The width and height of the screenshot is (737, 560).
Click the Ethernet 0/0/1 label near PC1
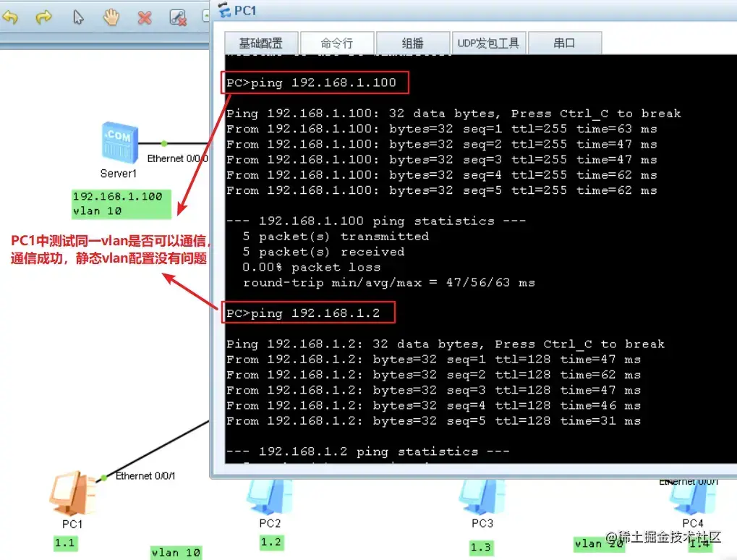click(x=145, y=476)
